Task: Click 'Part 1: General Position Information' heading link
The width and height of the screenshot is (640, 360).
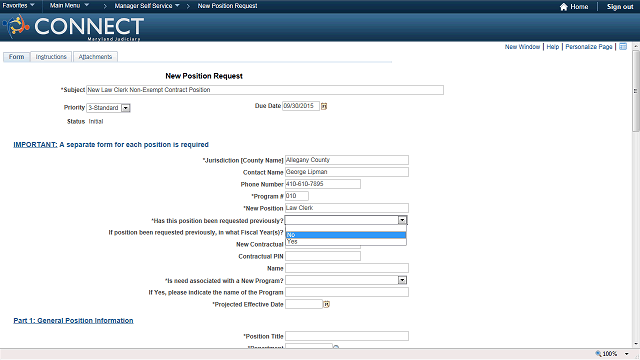Action: (x=73, y=320)
